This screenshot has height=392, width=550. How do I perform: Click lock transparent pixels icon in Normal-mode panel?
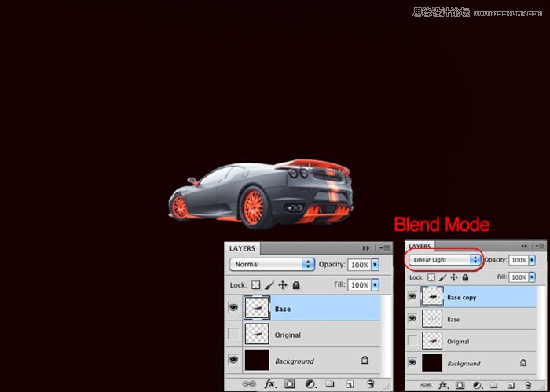click(x=257, y=285)
